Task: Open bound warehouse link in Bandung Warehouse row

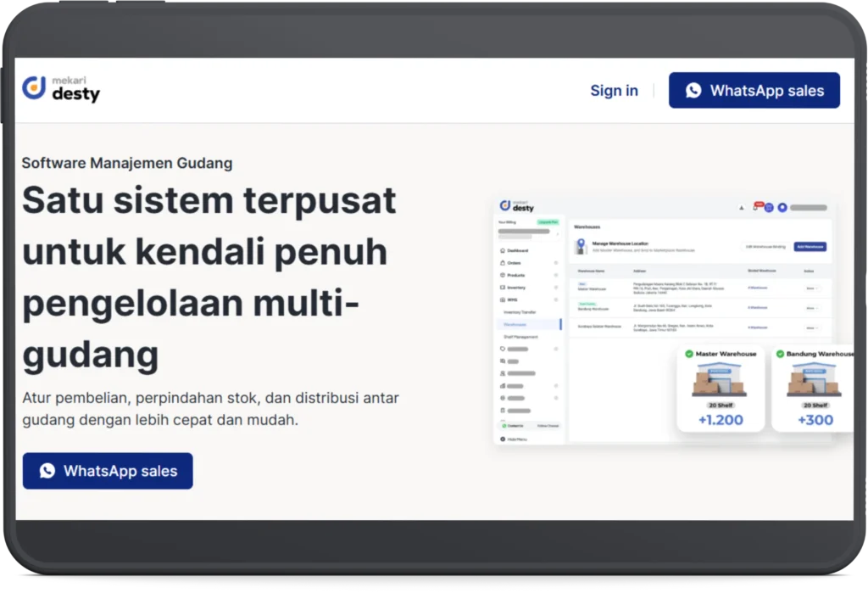Action: [x=757, y=307]
